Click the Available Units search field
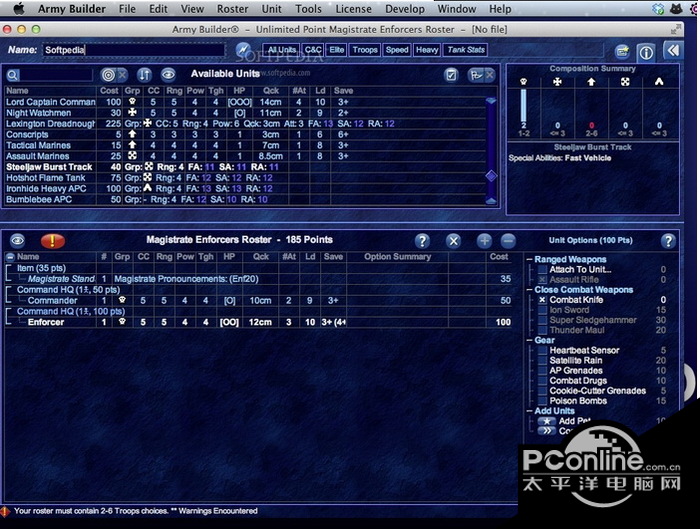Screen dimensions: 700x529 (56, 75)
